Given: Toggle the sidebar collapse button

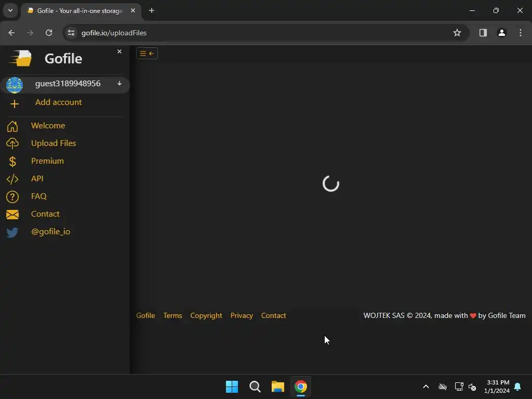Looking at the screenshot, I should click(147, 54).
